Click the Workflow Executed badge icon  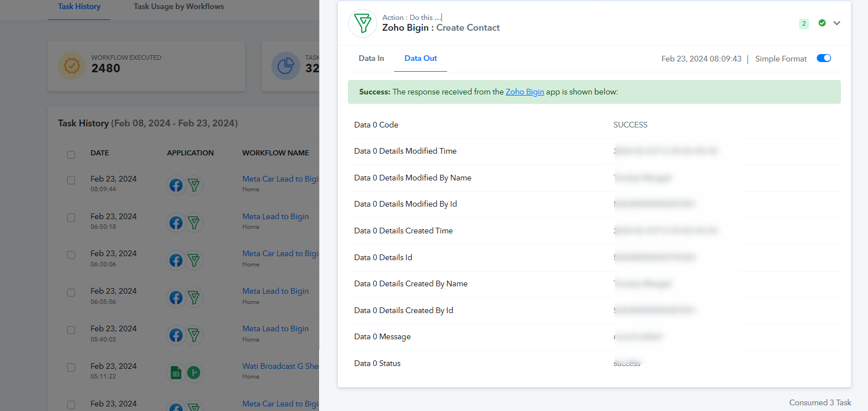click(x=72, y=66)
